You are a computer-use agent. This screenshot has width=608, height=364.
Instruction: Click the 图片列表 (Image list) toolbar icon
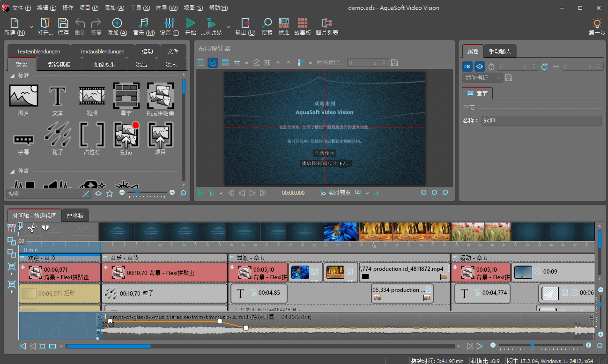[327, 23]
